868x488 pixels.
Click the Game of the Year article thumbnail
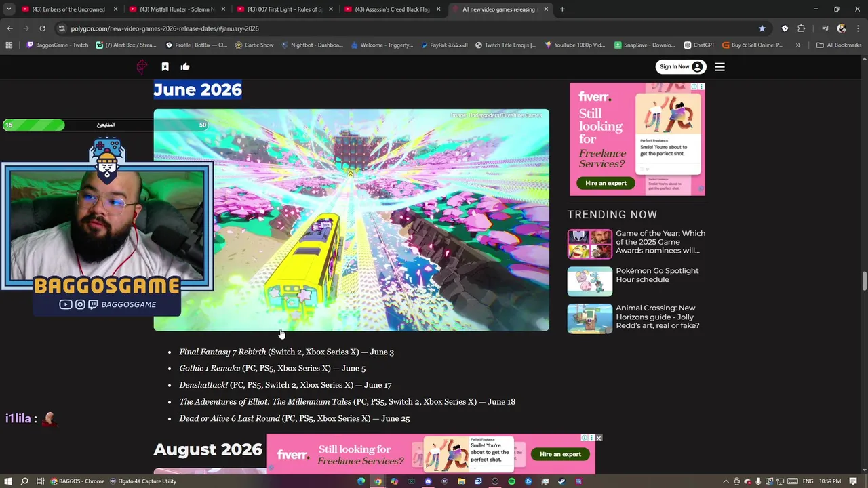[x=589, y=244]
